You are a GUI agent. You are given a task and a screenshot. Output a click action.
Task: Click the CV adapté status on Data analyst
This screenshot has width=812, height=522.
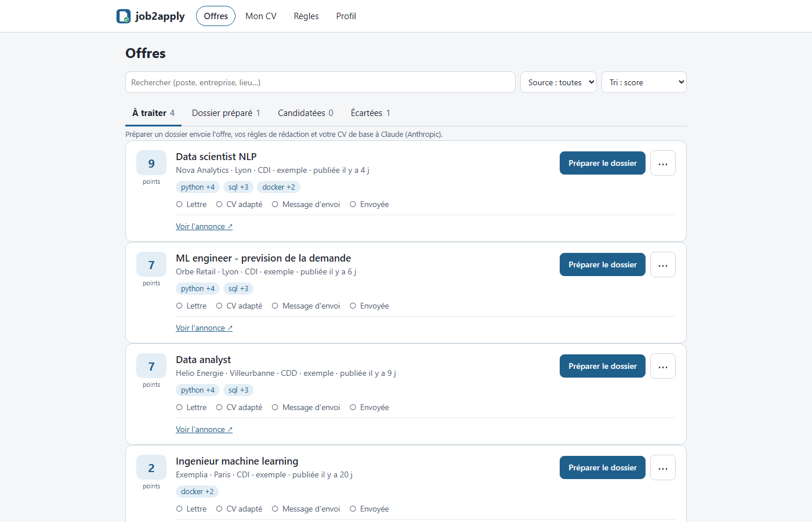(239, 408)
